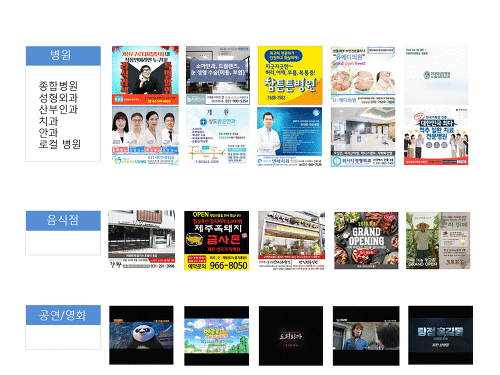This screenshot has height=375, width=500.
Task: Open the dark thumbnail with centered title
Action: click(x=291, y=336)
